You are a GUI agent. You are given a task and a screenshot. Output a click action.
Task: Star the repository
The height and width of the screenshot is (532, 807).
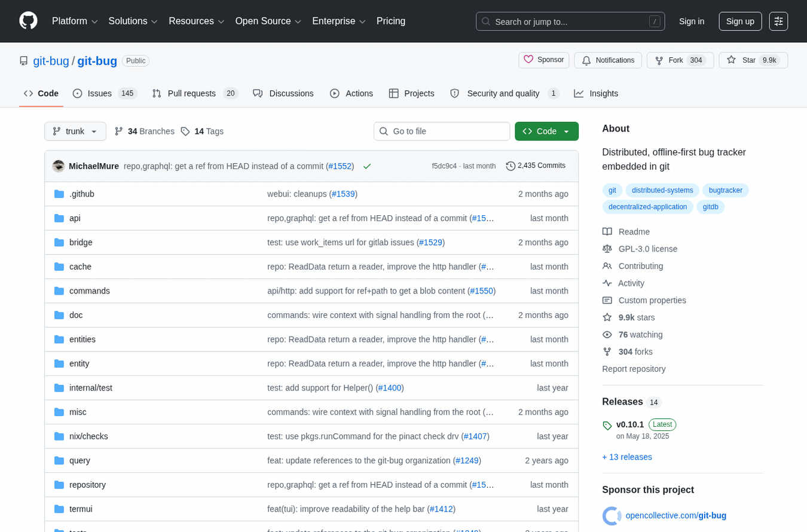coord(753,60)
